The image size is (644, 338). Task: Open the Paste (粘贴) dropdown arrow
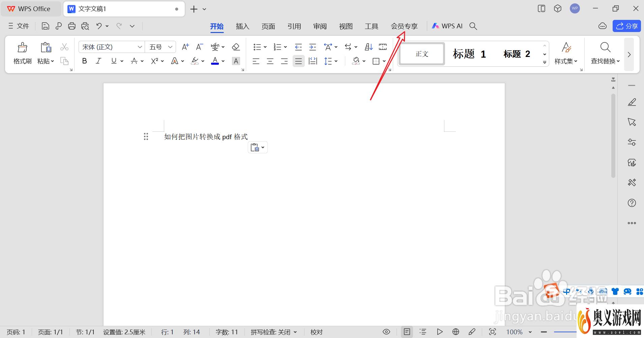tap(52, 61)
